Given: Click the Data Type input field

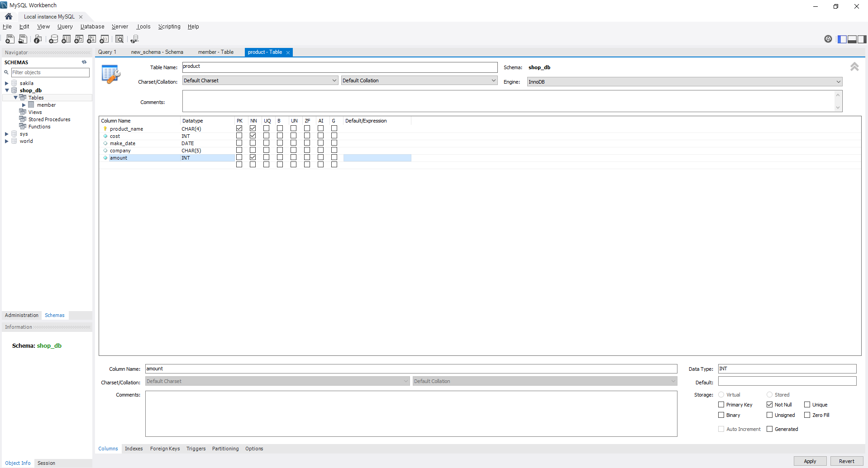Looking at the screenshot, I should (x=787, y=369).
